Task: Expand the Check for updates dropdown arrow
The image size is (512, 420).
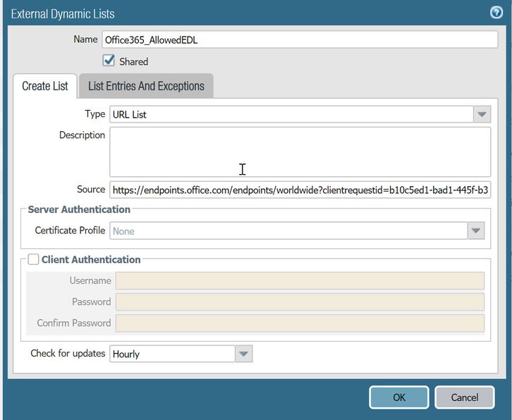Action: [x=243, y=354]
